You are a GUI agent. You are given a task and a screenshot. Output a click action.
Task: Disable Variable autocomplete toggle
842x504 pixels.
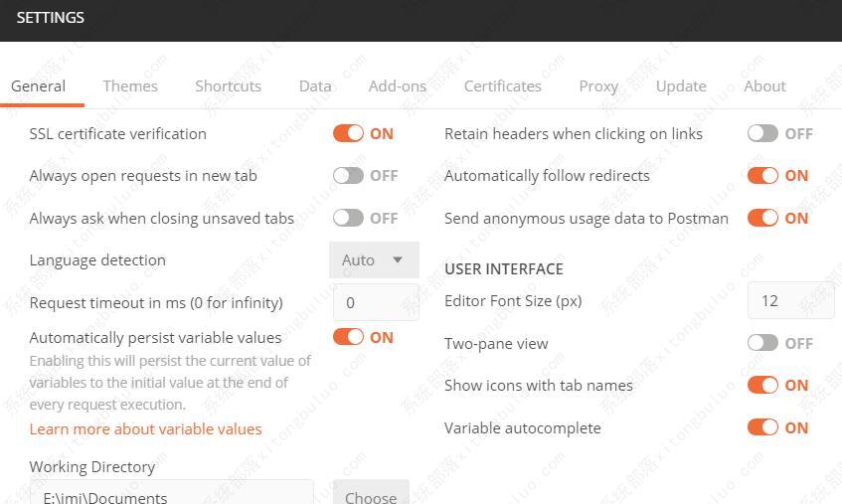click(x=762, y=427)
